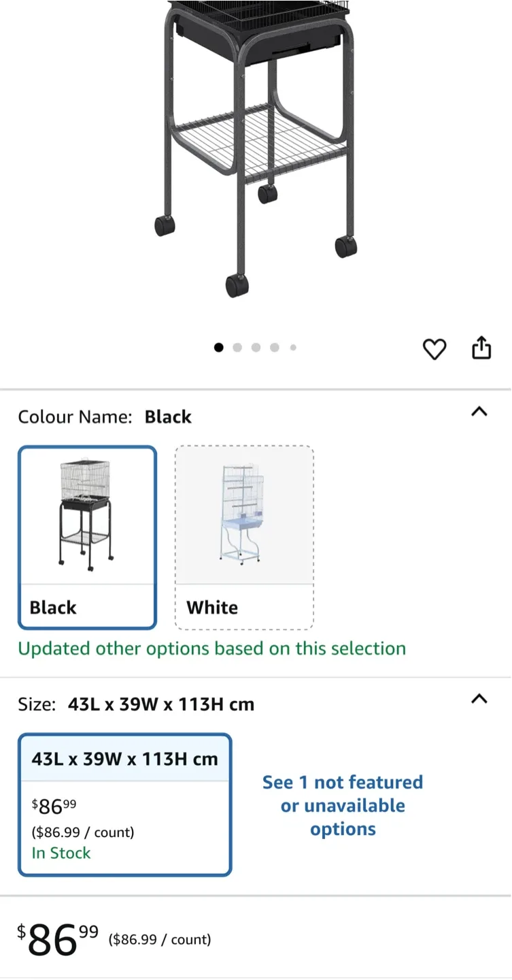Select the Black colour option

pos(87,537)
